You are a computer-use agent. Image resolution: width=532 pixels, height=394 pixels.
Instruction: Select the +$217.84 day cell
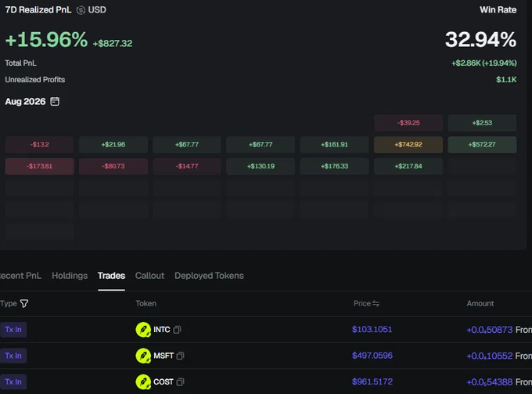point(408,166)
